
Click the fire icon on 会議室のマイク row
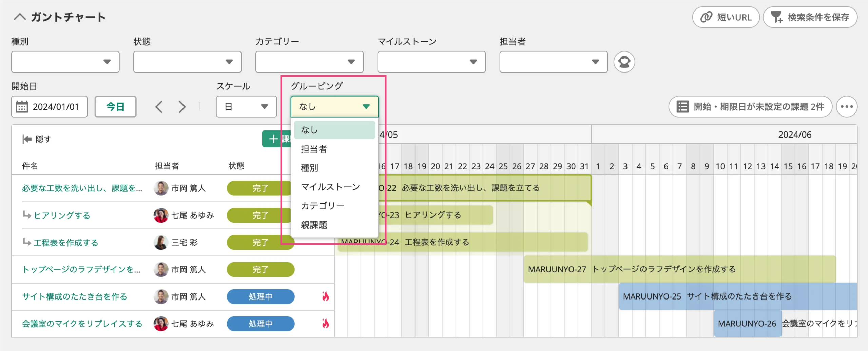(325, 324)
